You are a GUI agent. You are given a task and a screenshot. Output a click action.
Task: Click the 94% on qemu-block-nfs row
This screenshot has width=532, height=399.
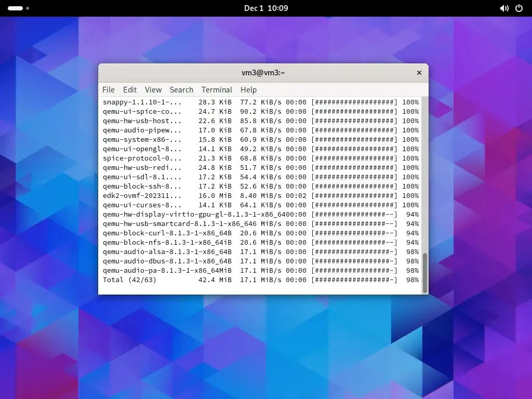(x=413, y=243)
